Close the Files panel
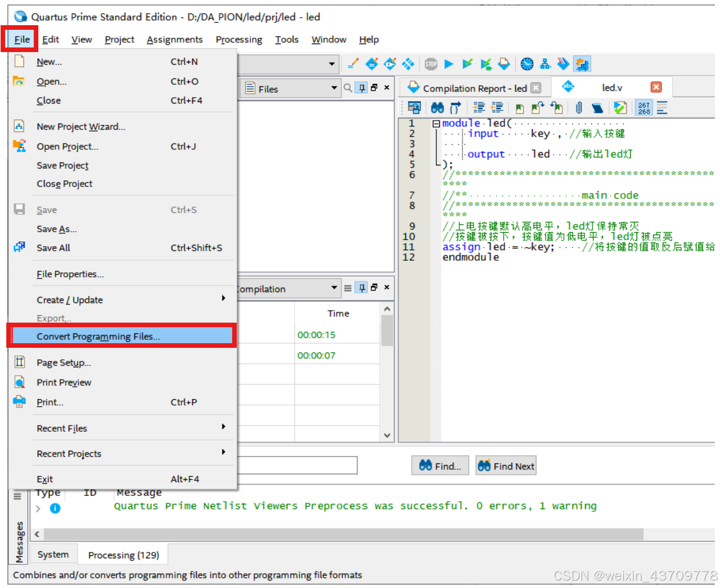Viewport: 720px width, 588px height. 387,88
